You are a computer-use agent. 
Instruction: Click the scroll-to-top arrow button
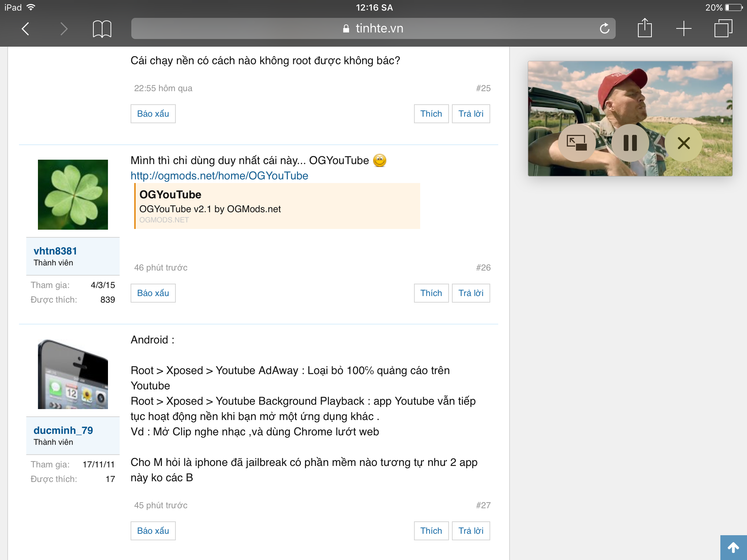click(x=733, y=547)
